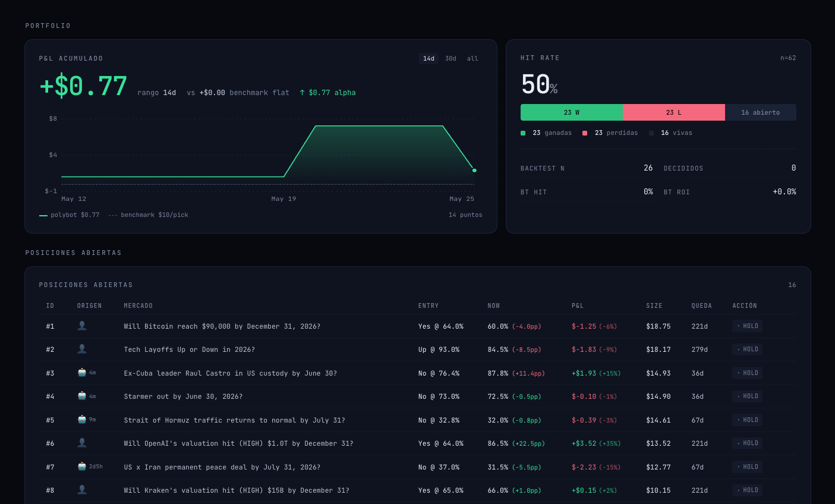Click the green 23 W bar segment
835x504 pixels.
(572, 112)
